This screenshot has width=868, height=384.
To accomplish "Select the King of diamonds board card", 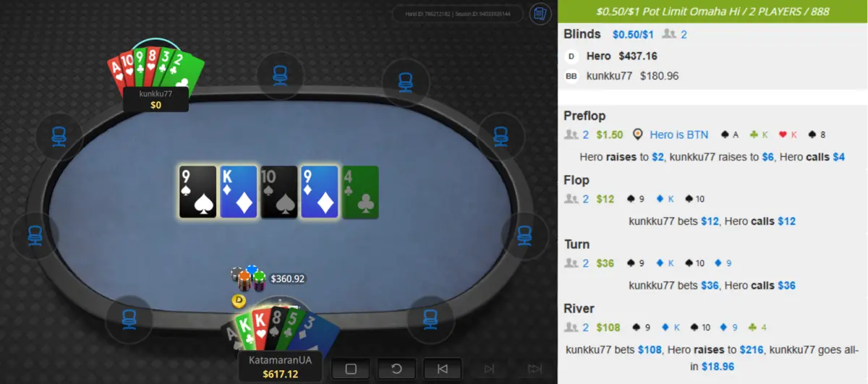I will (x=239, y=192).
